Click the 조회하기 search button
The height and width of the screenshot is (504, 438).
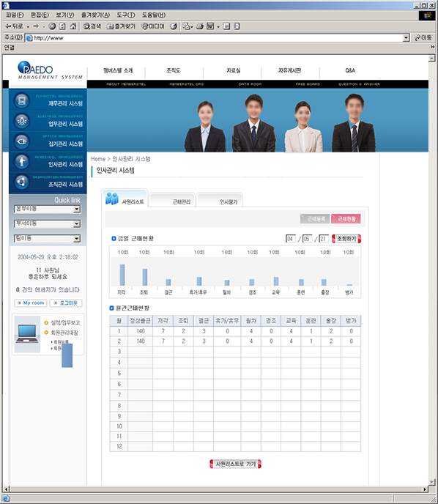(x=346, y=239)
